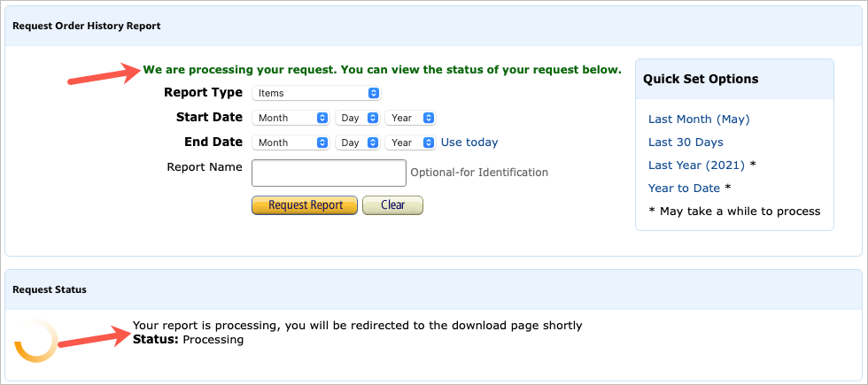
Task: Open the End Date Year dropdown
Action: (410, 142)
